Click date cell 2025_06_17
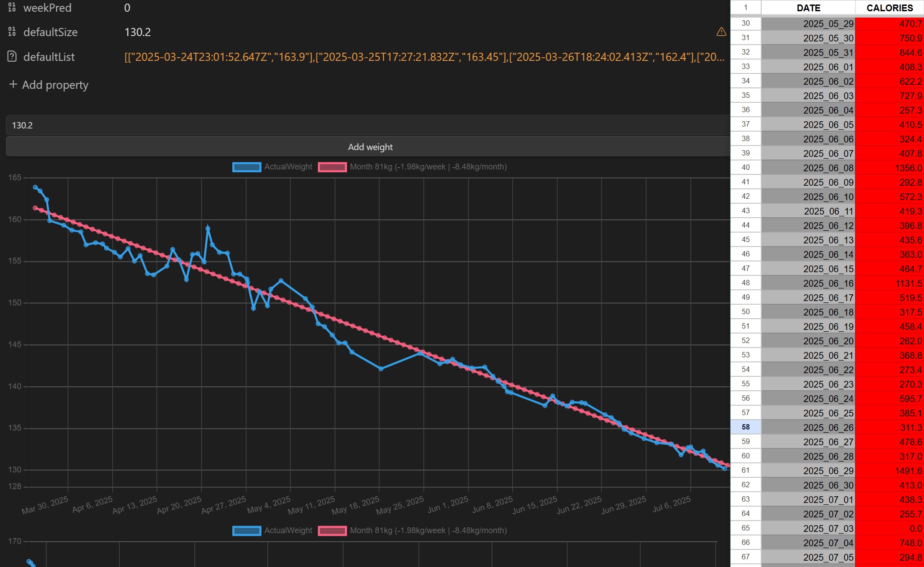Screen dimensions: 924x567 [x=808, y=297]
